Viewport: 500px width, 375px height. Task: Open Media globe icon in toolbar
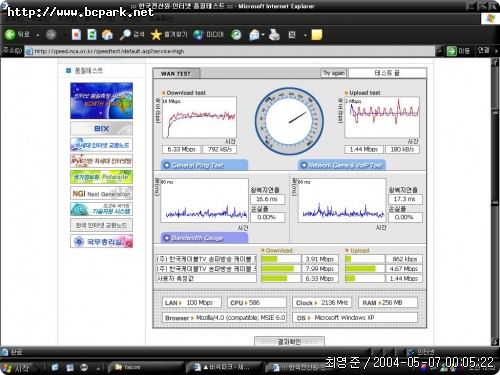coord(208,34)
